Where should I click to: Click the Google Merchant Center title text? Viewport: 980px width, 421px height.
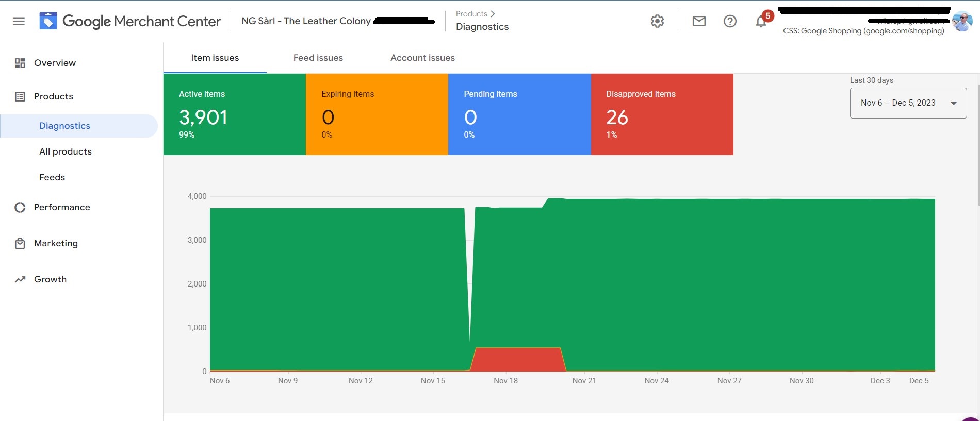[x=141, y=21]
